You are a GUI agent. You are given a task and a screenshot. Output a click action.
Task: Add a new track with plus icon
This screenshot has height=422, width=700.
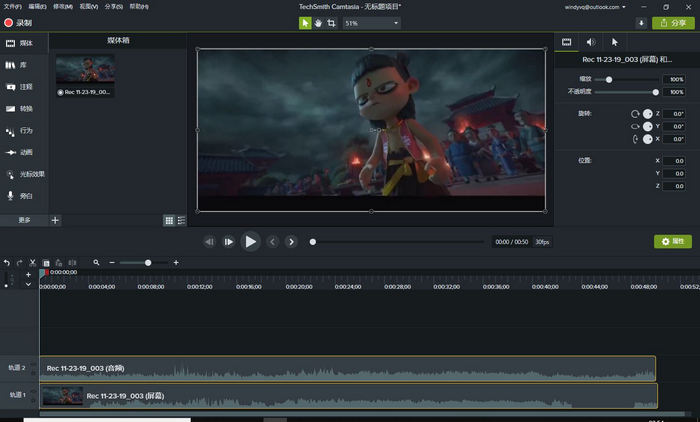tap(28, 275)
